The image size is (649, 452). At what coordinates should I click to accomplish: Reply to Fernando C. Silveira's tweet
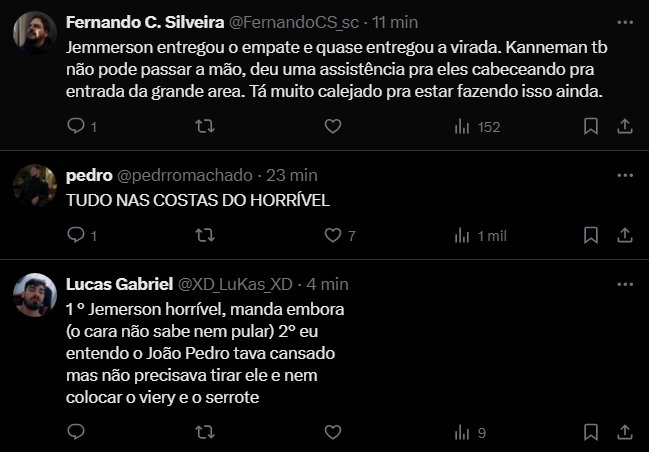click(76, 127)
